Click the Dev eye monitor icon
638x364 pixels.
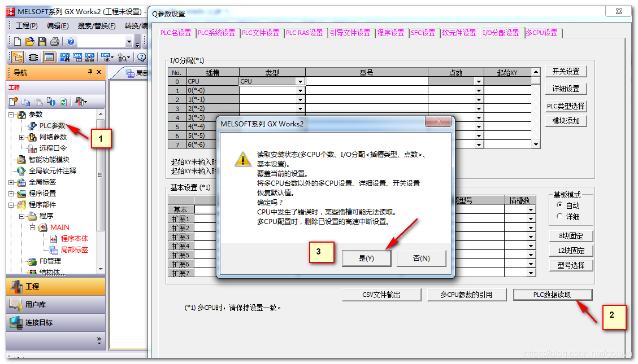106,58
